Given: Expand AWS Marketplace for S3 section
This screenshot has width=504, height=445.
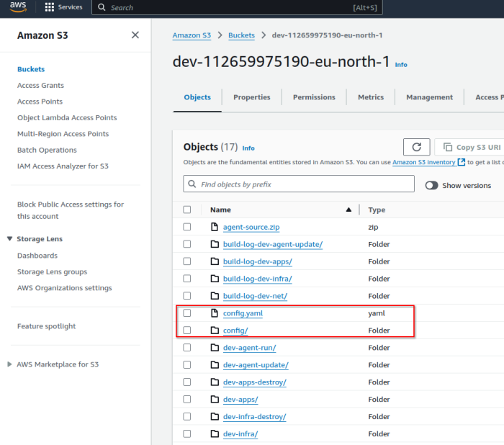Looking at the screenshot, I should tap(9, 364).
